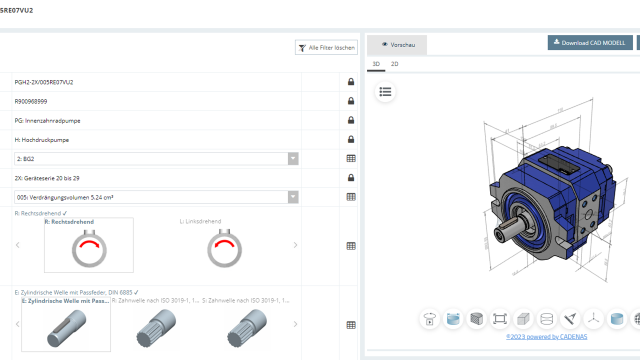The height and width of the screenshot is (360, 640).
Task: Switch to the 2D view tab
Action: pos(394,64)
